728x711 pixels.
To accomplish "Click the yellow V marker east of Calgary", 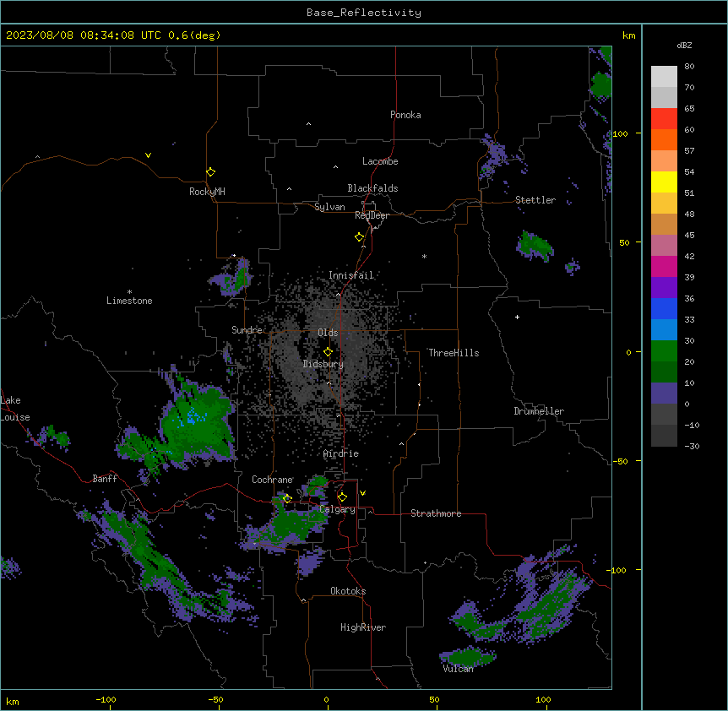I will (x=362, y=493).
